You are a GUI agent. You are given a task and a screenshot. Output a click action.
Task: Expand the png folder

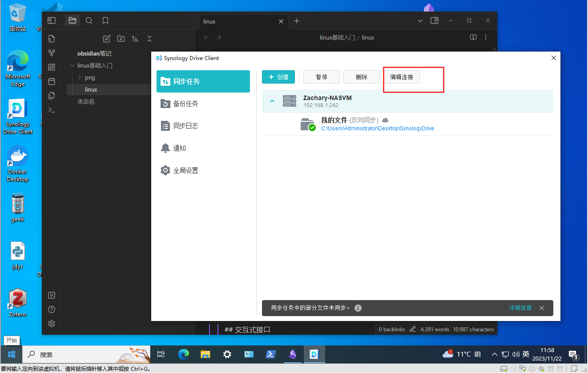[x=80, y=77]
